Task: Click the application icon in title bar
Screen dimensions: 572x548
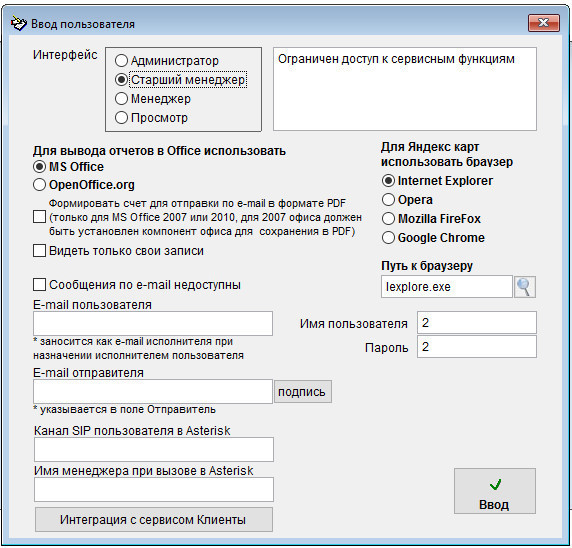Action: coord(18,24)
